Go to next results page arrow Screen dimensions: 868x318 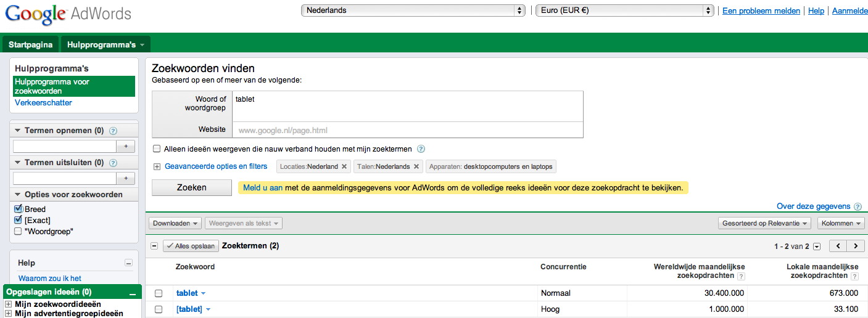point(855,246)
